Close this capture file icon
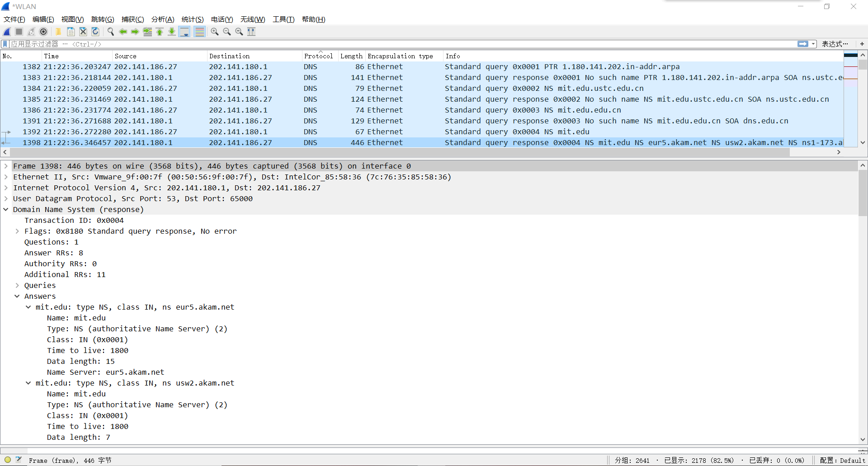Screen dimensions: 868x466 point(83,32)
